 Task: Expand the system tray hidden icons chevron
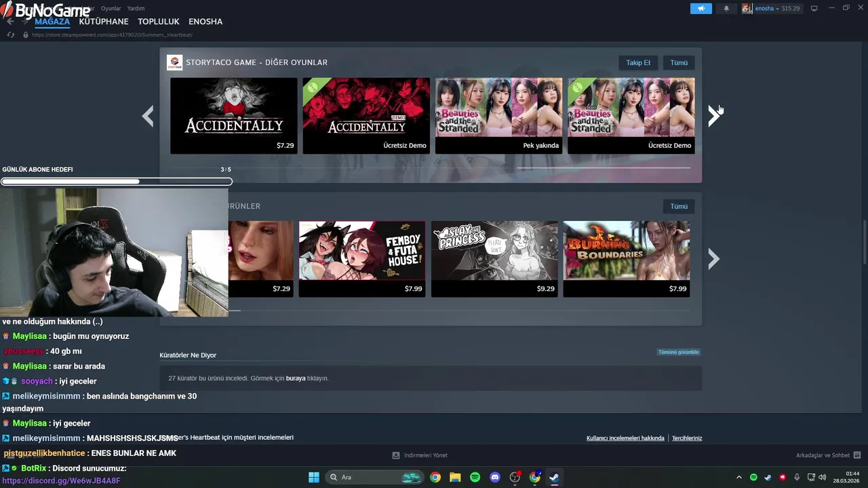741,477
